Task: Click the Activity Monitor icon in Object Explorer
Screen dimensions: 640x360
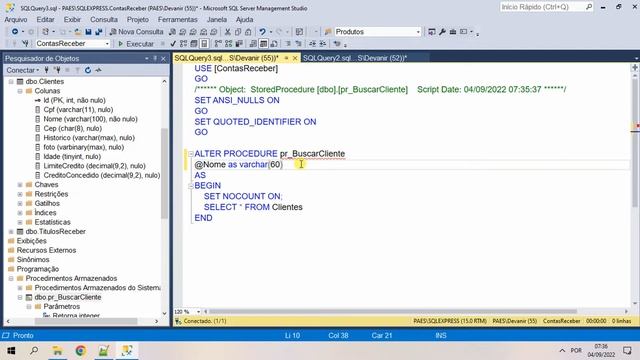Action: click(98, 70)
